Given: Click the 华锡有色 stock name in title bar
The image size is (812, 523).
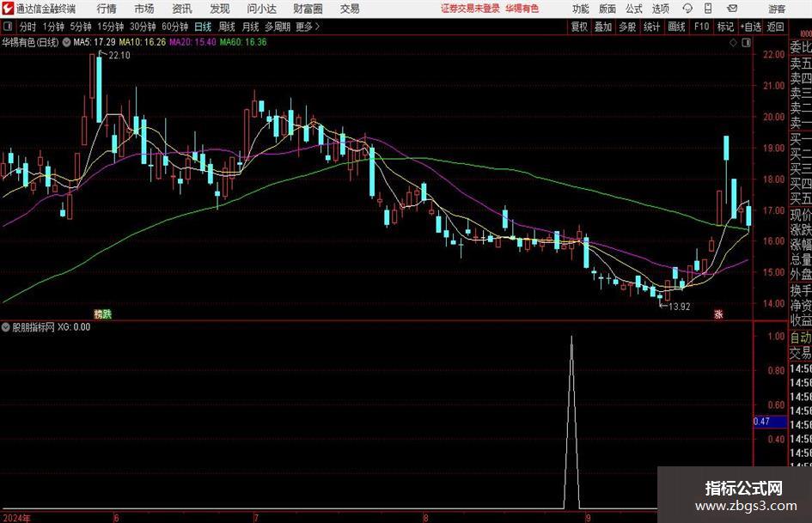Looking at the screenshot, I should point(522,9).
